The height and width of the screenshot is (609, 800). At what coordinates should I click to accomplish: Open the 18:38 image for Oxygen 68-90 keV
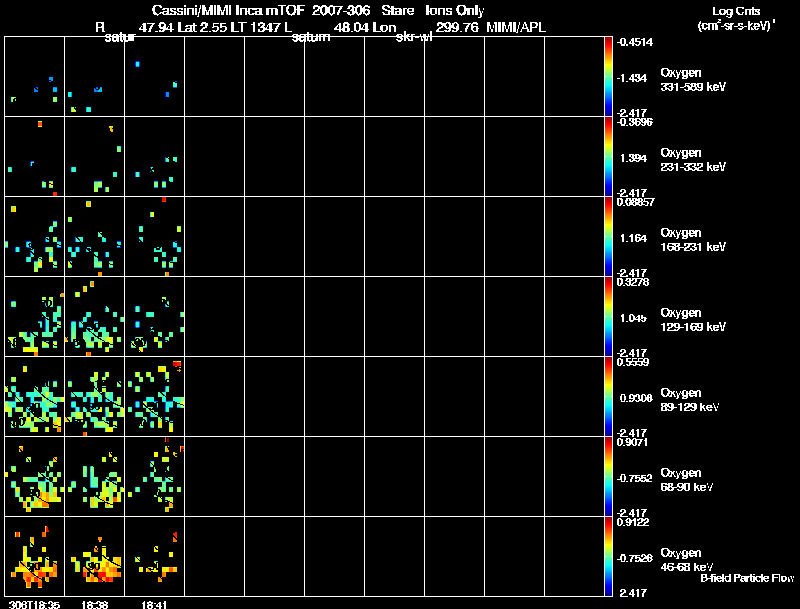pyautogui.click(x=94, y=476)
